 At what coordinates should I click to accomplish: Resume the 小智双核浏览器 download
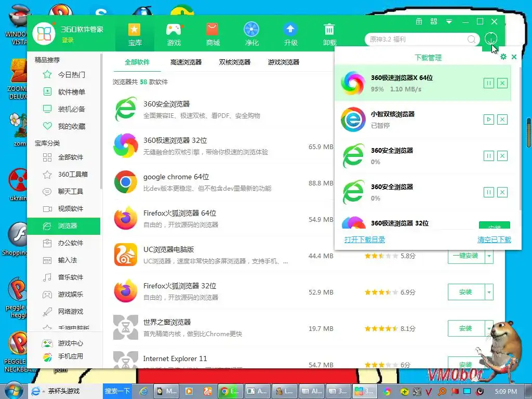coord(488,119)
